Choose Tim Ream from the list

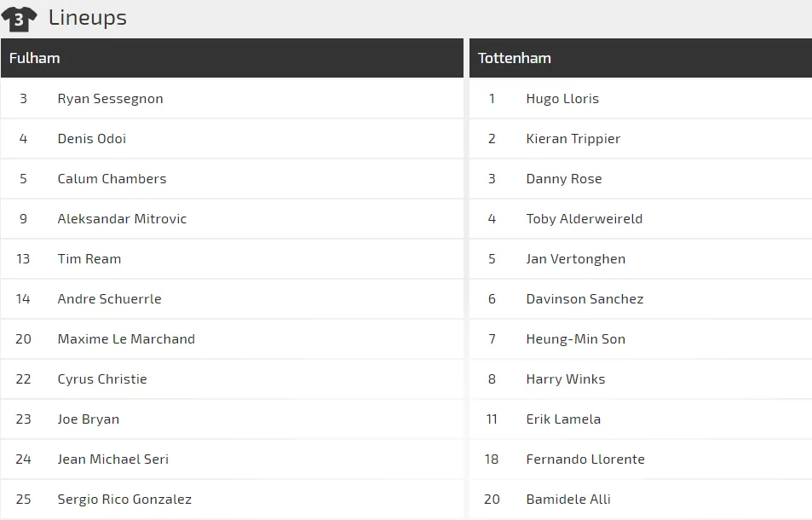point(89,259)
